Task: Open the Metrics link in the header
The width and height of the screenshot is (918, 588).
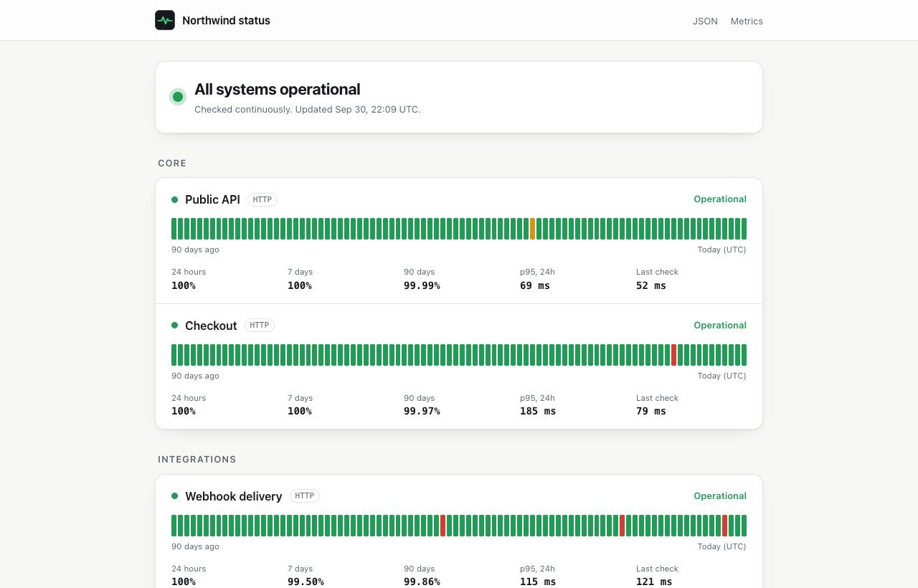Action: point(747,21)
